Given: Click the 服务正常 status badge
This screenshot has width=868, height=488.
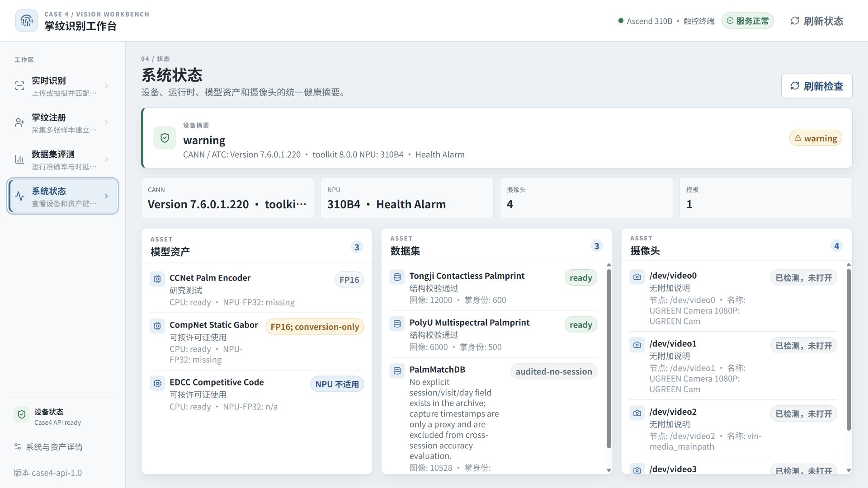Looking at the screenshot, I should pyautogui.click(x=748, y=21).
